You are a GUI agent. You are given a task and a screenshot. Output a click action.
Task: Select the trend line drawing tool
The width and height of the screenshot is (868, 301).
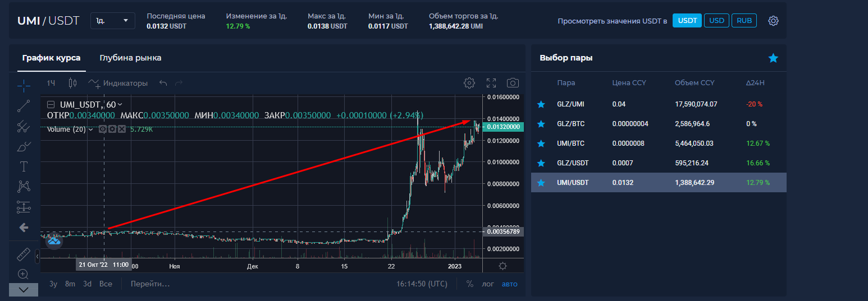24,106
